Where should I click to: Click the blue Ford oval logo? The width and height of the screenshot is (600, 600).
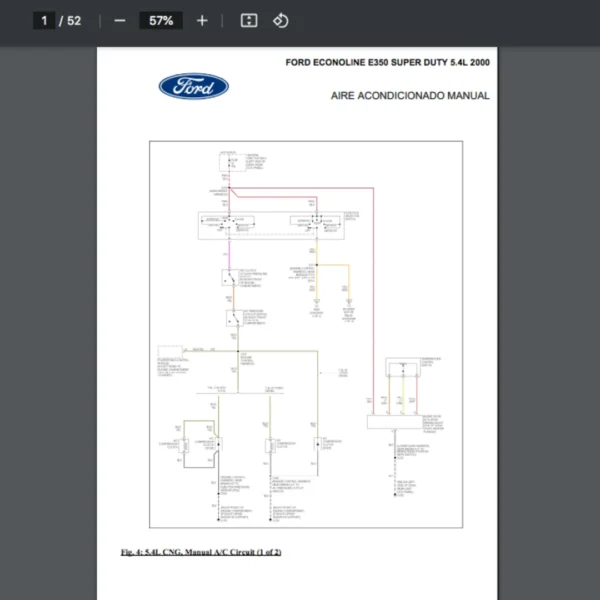(x=193, y=86)
